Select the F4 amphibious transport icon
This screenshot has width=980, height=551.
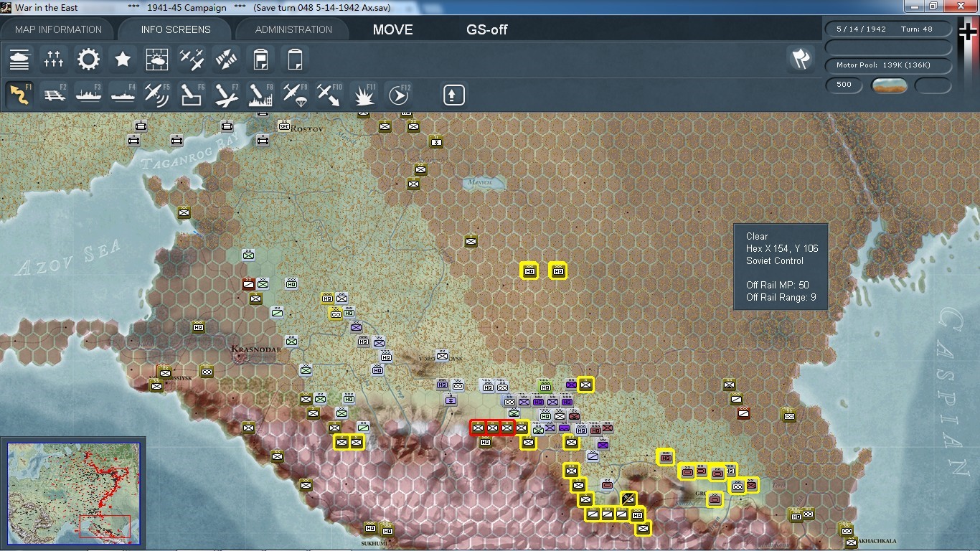click(123, 94)
